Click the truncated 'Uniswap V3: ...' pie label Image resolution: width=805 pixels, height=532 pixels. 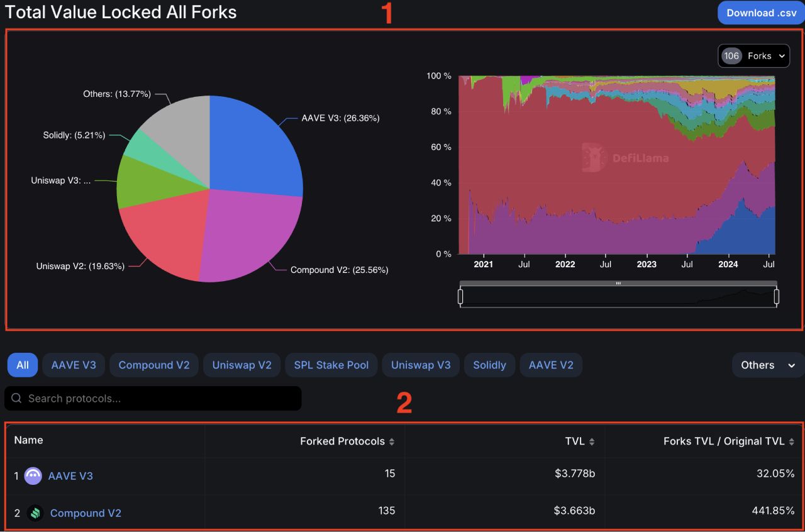point(61,180)
